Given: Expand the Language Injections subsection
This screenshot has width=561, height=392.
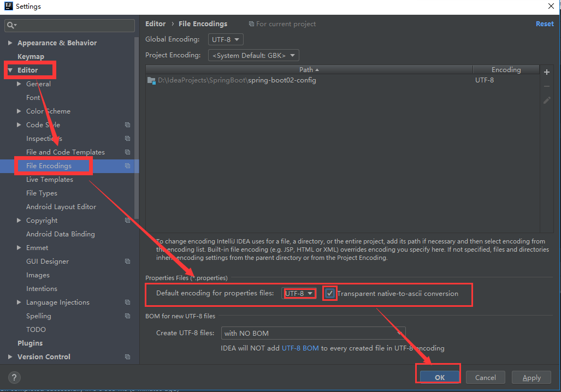Looking at the screenshot, I should pyautogui.click(x=19, y=302).
